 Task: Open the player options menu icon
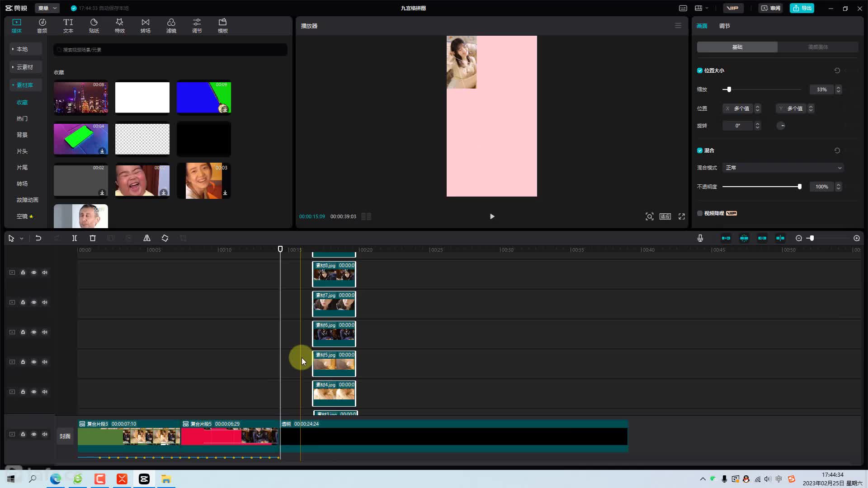678,26
